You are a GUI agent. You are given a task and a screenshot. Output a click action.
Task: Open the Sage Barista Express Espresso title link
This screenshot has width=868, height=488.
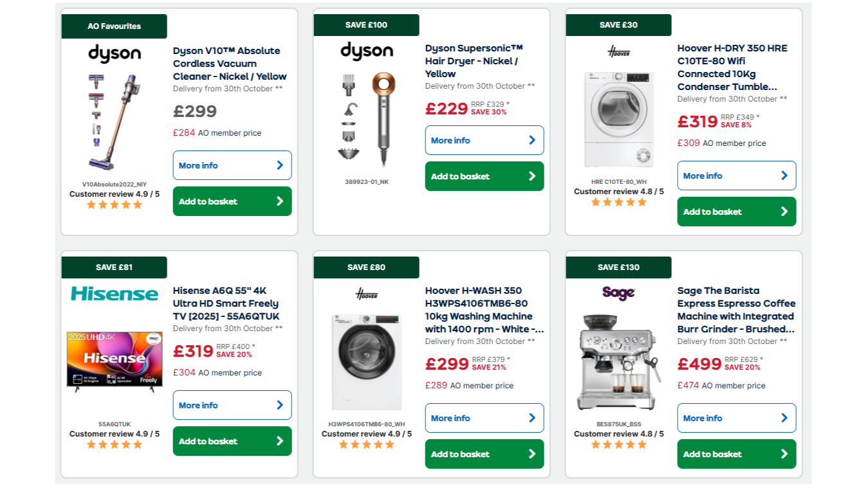point(736,310)
